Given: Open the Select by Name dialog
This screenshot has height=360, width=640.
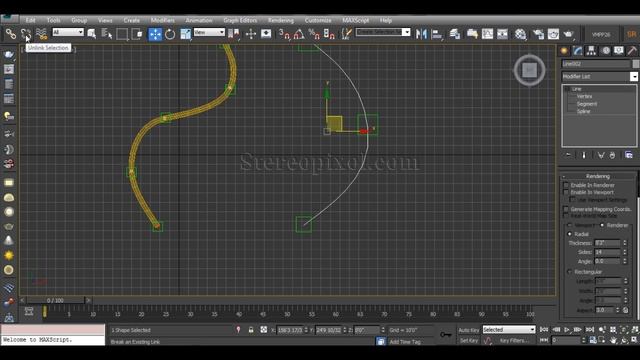Looking at the screenshot, I should [107, 34].
